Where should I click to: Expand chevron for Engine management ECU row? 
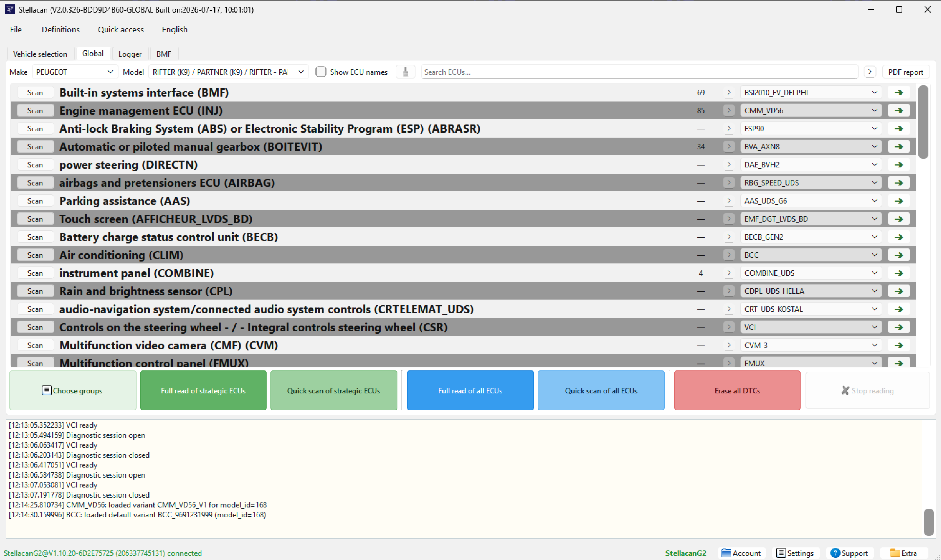[729, 111]
